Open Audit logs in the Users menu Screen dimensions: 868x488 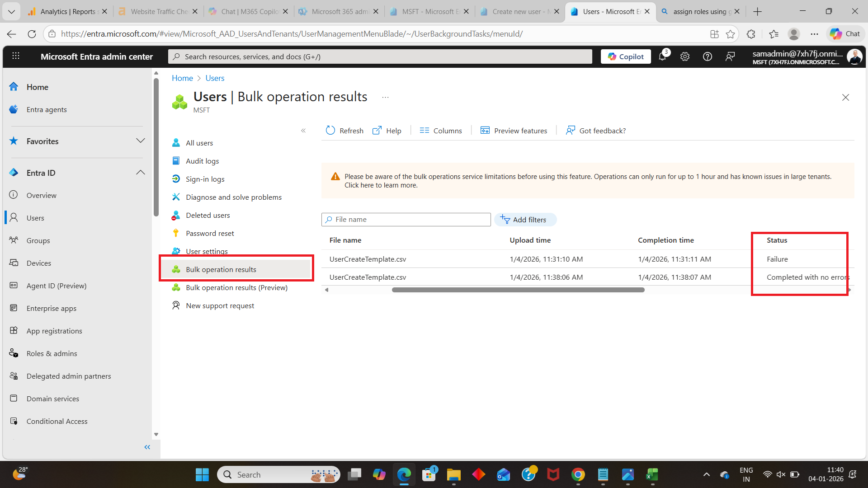tap(202, 161)
